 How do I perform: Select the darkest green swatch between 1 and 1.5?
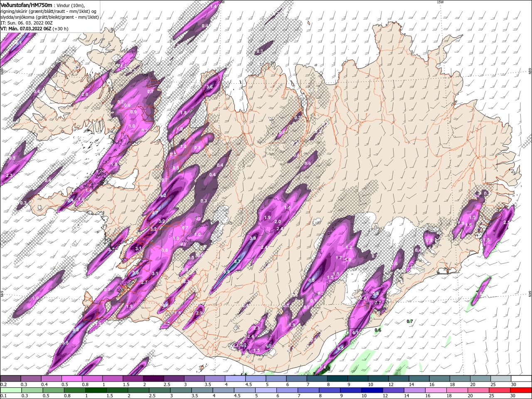click(96, 390)
